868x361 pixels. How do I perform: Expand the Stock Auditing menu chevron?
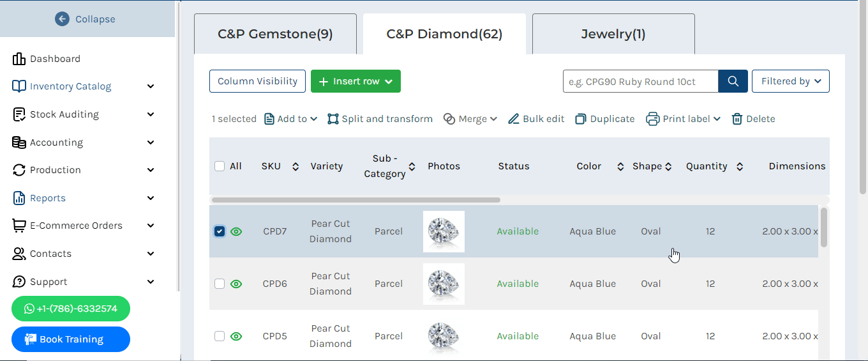[151, 114]
